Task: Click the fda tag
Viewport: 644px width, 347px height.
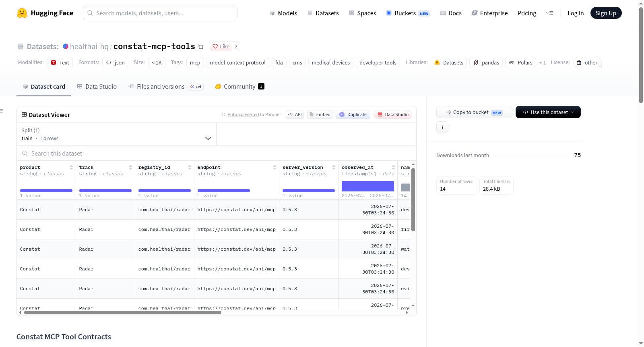Action: pos(279,62)
